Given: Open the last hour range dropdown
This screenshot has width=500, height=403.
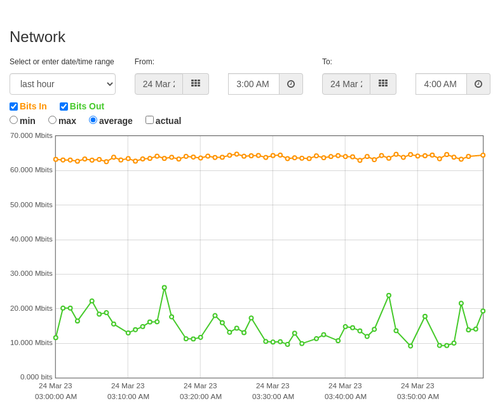Looking at the screenshot, I should pos(63,84).
